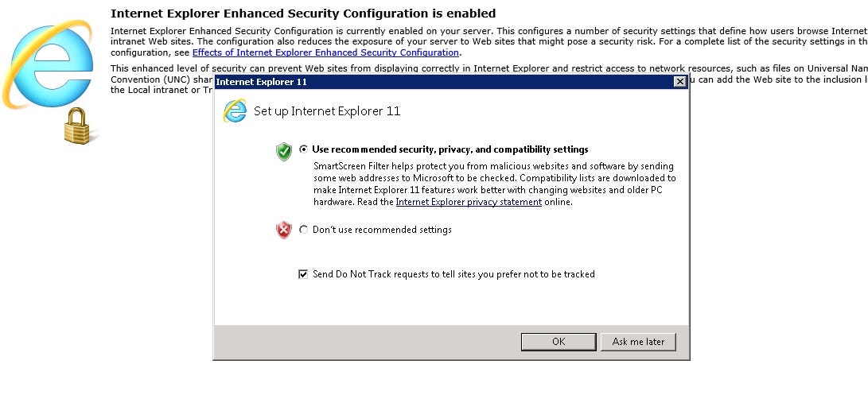Open Effects of Internet Explorer Enhanced Security Configuration link
The height and width of the screenshot is (399, 868).
(325, 52)
